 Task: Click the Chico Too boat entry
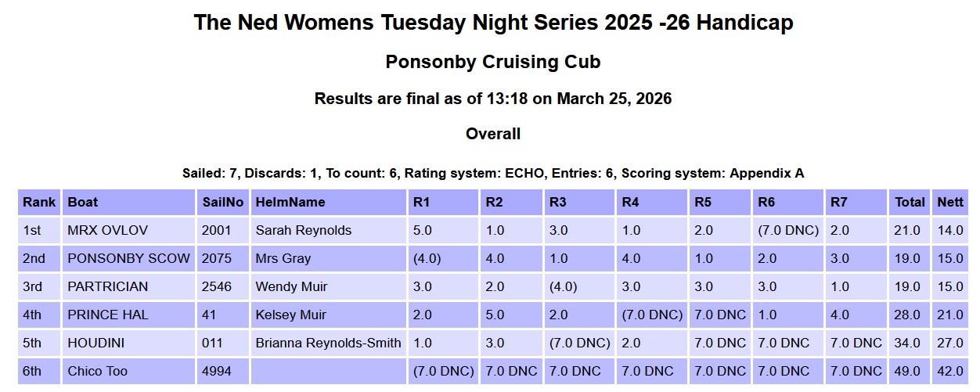[98, 371]
